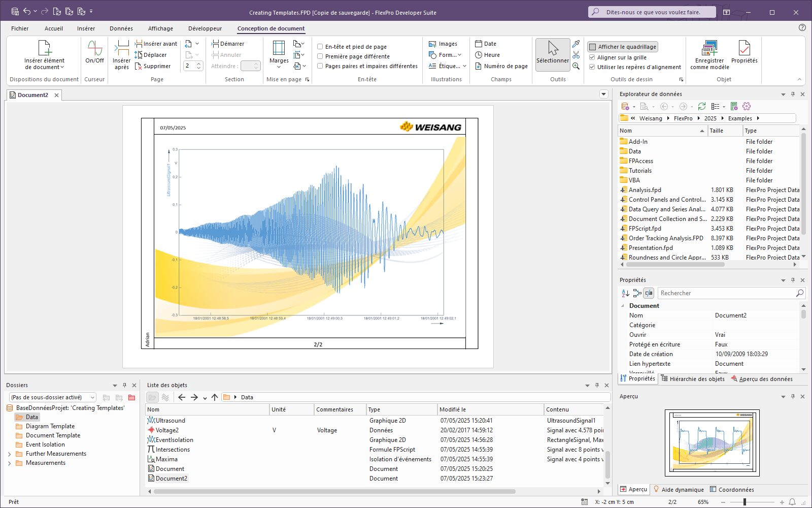
Task: Insert the Date field
Action: pyautogui.click(x=486, y=44)
